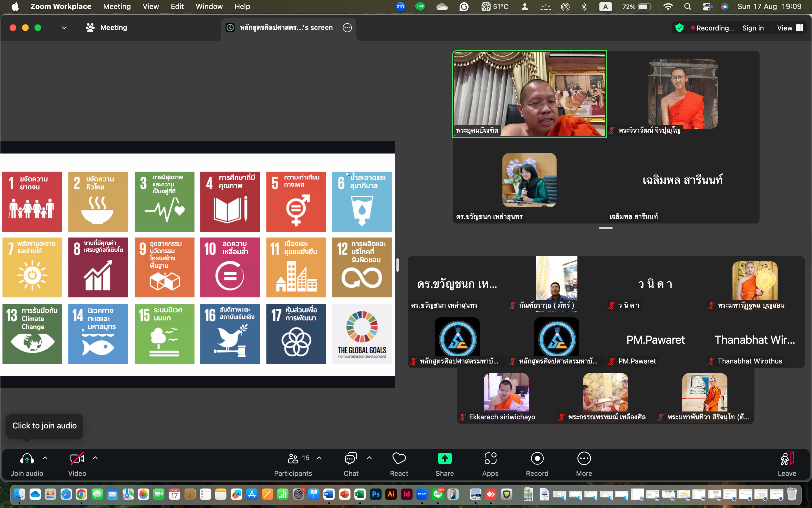The image size is (812, 508).
Task: Open the Zoom Workplace app menu
Action: [x=61, y=7]
